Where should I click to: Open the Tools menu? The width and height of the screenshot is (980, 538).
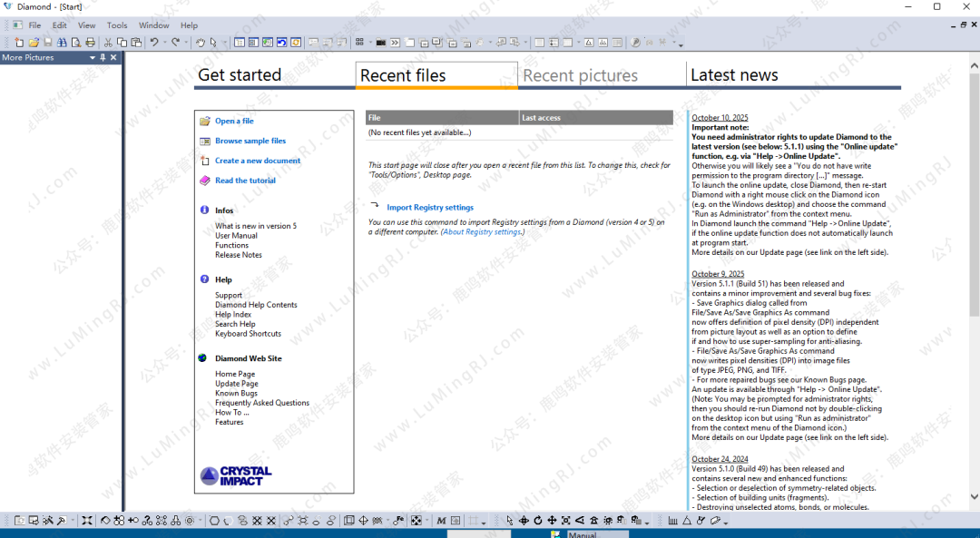point(117,25)
